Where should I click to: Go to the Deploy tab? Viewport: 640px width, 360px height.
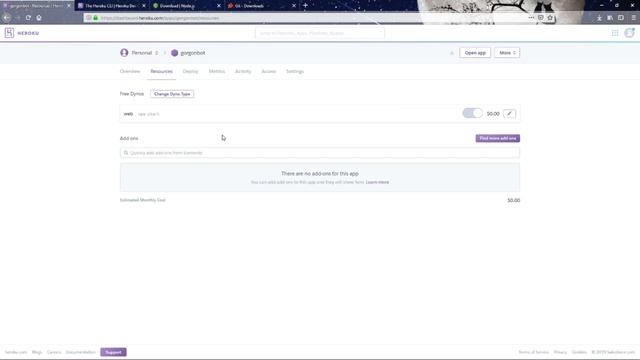coord(190,71)
